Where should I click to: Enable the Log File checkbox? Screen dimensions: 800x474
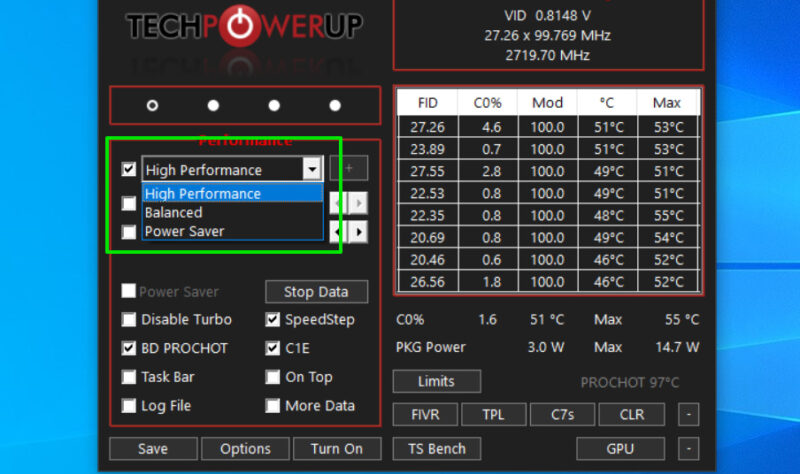129,406
